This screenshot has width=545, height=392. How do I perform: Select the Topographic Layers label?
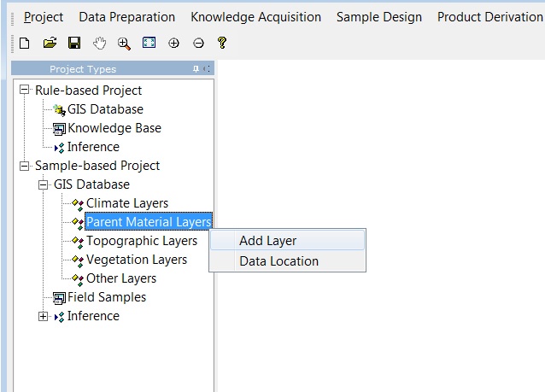point(142,241)
